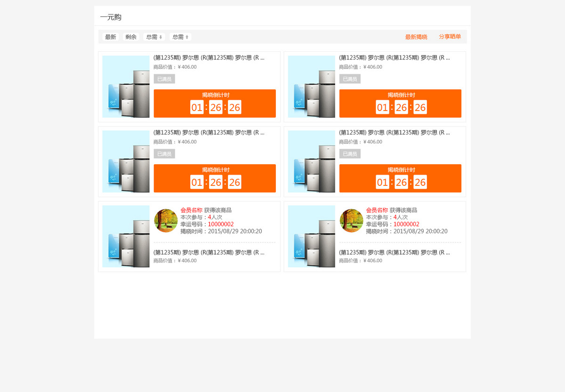Sort by 总需 ascending arrow option
Viewport: 565px width, 392px height.
pos(180,37)
